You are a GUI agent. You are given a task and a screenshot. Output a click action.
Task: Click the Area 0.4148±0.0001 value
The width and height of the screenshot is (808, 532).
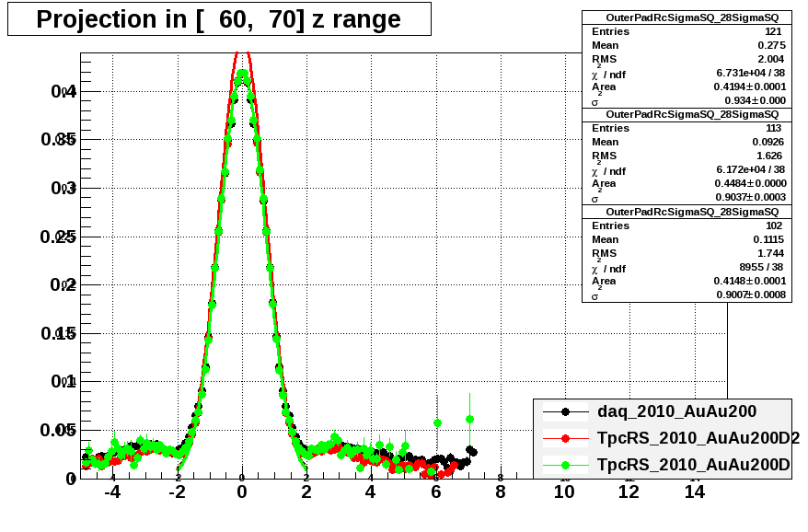pos(750,281)
